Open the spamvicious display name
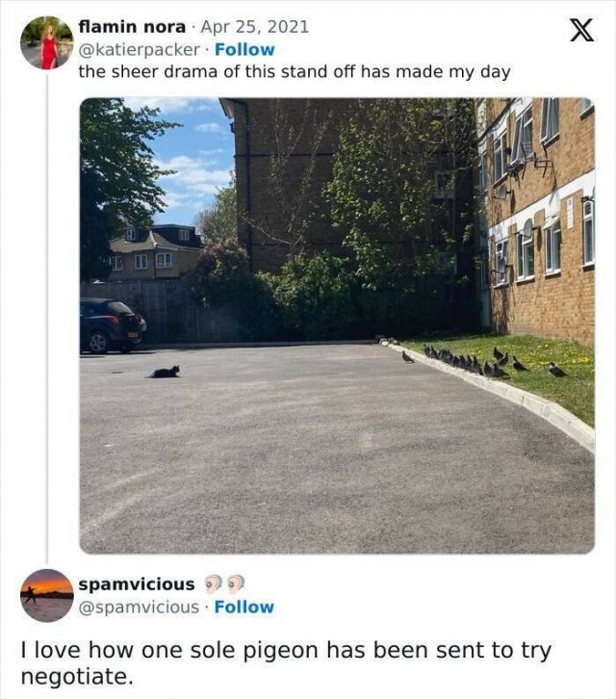616x699 pixels. [136, 584]
